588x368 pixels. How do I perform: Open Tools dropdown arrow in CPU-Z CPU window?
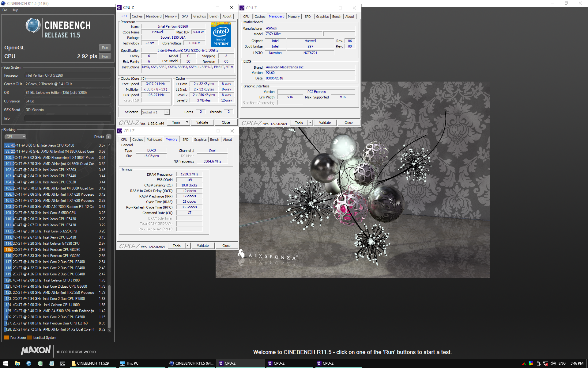187,122
